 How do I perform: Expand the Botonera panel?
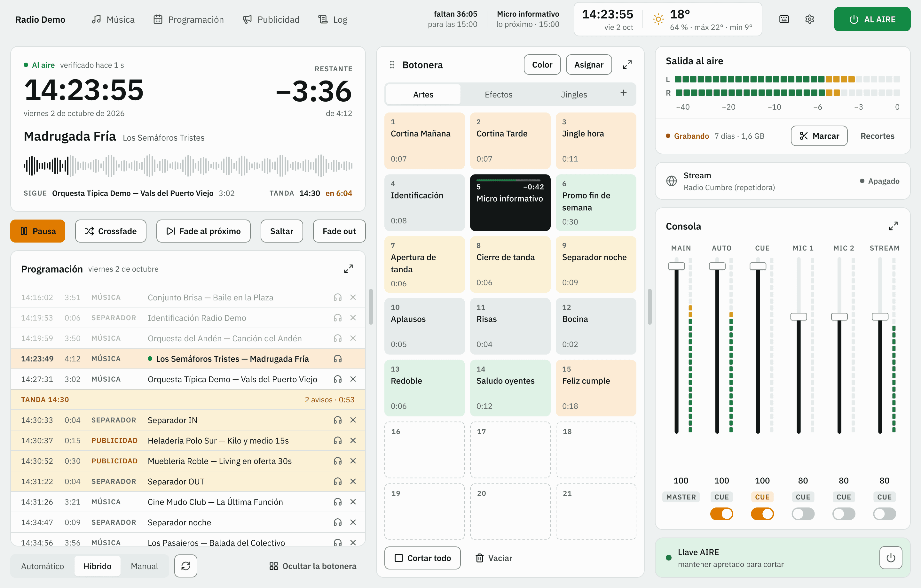627,65
